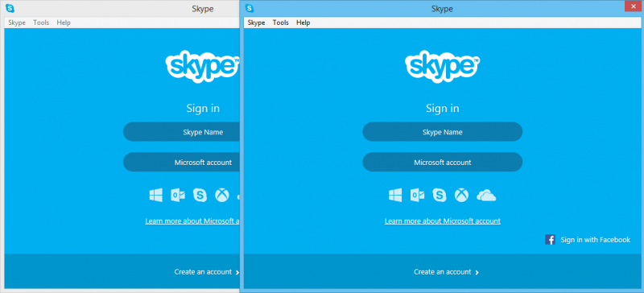Open Skype menu in back window

(17, 23)
